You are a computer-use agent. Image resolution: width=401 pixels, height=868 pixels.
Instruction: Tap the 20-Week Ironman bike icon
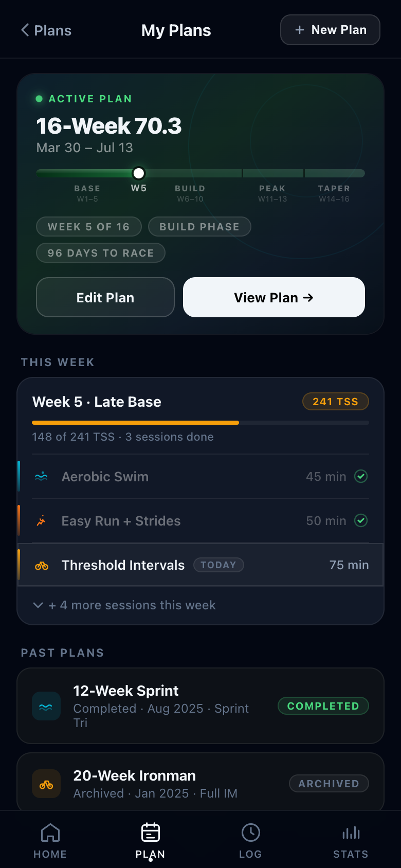click(46, 784)
